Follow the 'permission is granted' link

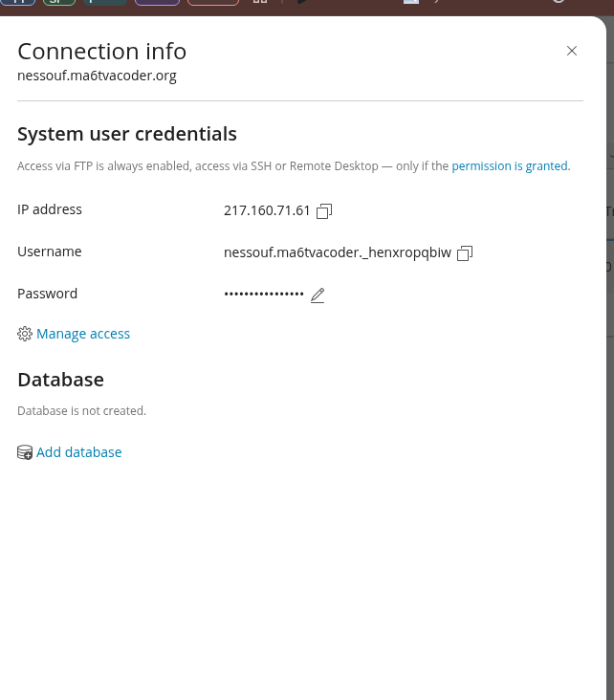click(511, 166)
